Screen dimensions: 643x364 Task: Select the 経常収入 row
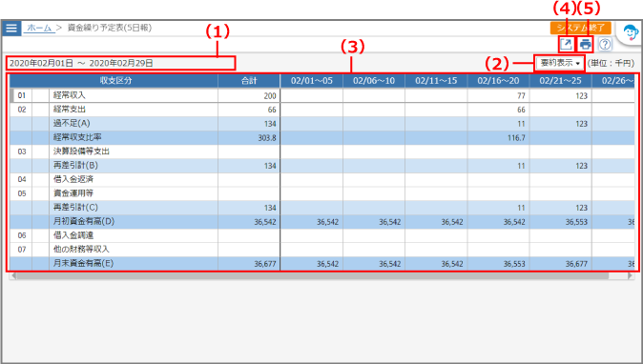(322, 95)
